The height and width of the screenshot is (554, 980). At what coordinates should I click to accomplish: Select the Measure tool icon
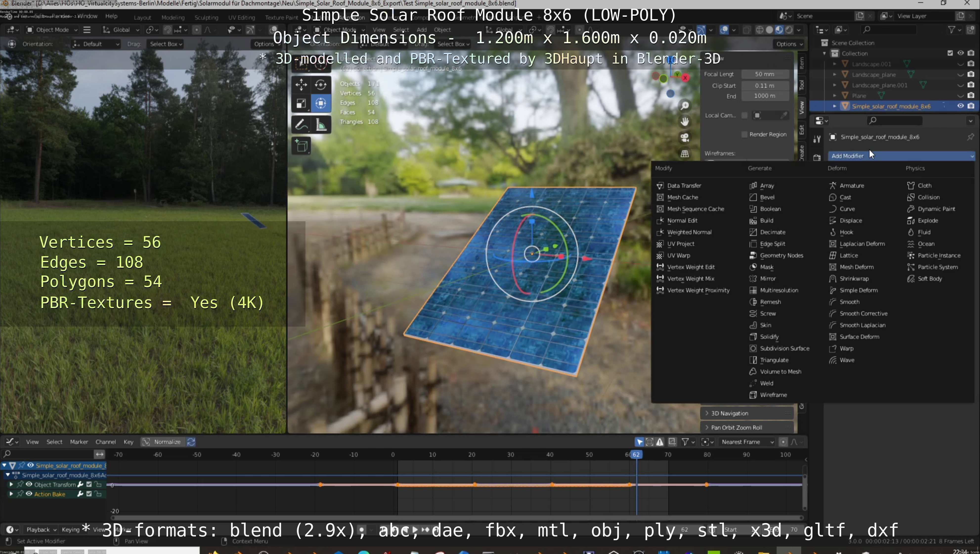coord(321,124)
